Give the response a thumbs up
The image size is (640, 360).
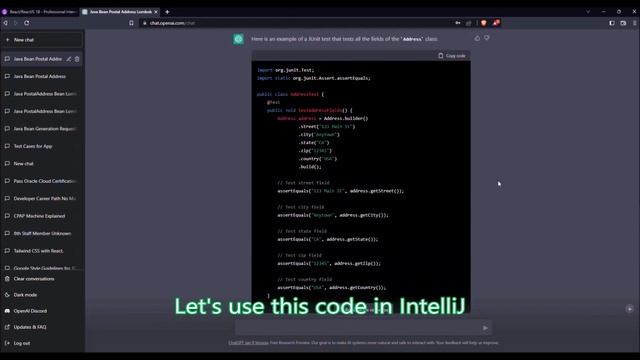[477, 38]
